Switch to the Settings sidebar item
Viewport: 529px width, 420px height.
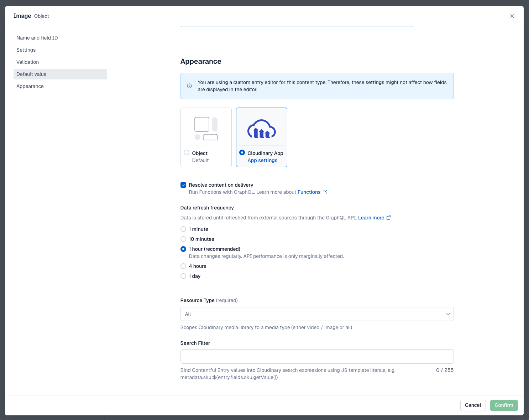[26, 50]
